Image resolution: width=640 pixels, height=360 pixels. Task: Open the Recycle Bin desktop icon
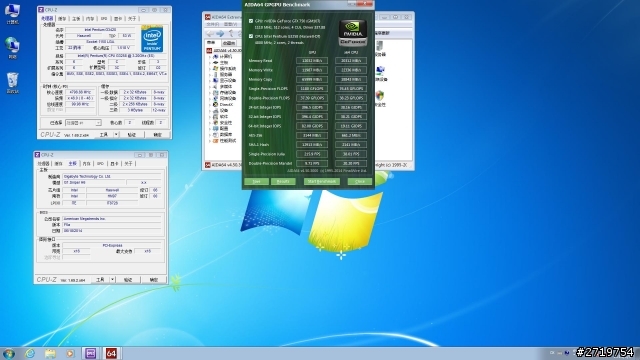tap(12, 82)
